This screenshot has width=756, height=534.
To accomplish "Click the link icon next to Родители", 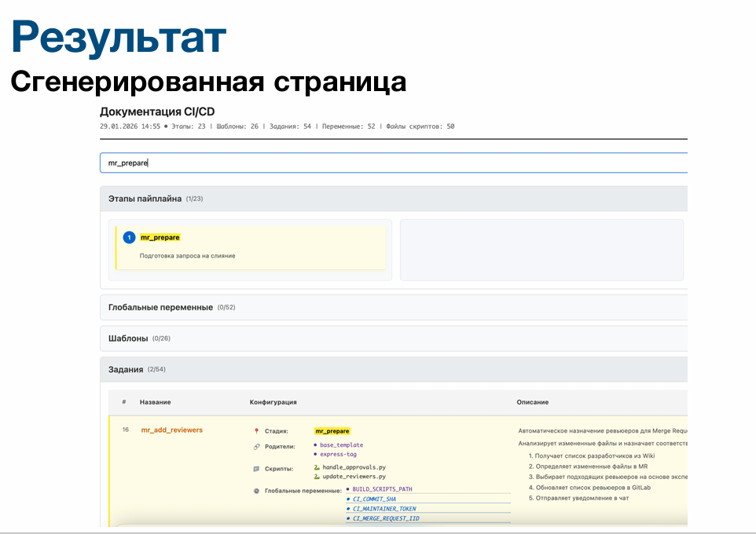I will click(256, 446).
